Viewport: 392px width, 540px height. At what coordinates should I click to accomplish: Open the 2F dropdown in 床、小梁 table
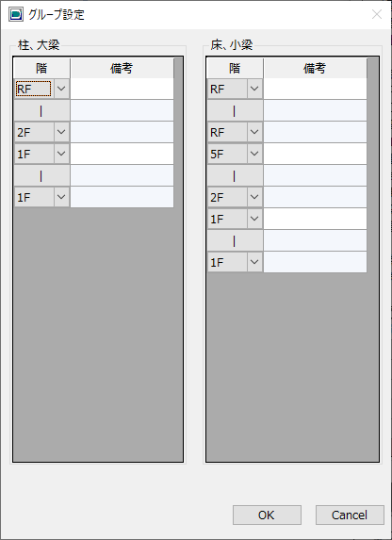254,197
